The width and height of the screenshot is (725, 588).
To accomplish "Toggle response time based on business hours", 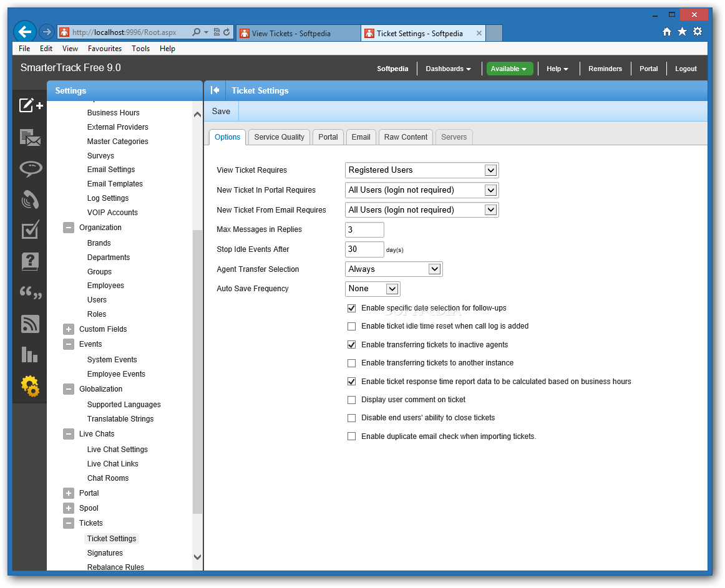I will point(351,382).
